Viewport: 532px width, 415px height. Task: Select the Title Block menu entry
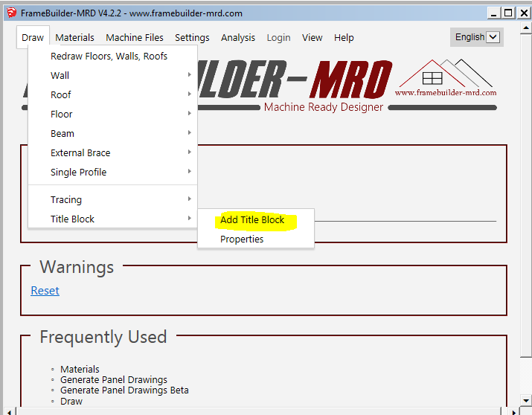[x=112, y=219]
